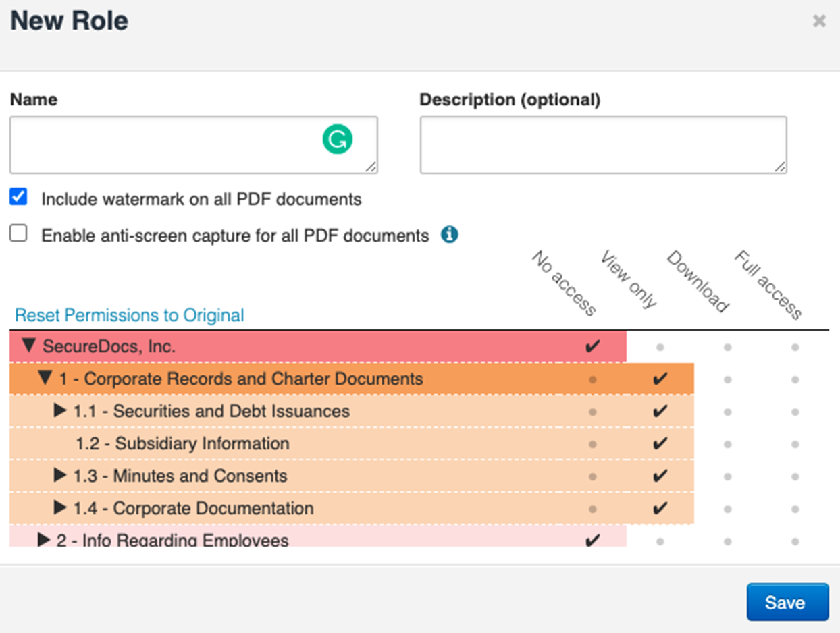Viewport: 840px width, 633px height.
Task: Click 2 - Info Regarding Employees No access checkmark
Action: click(592, 541)
